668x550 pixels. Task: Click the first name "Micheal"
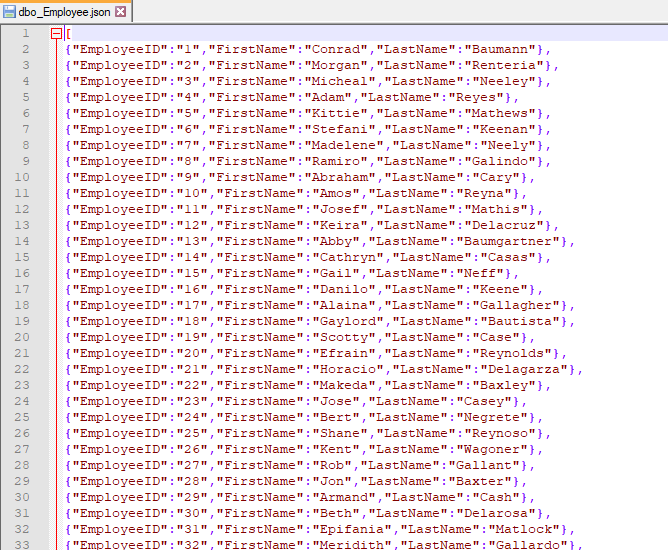pos(340,81)
